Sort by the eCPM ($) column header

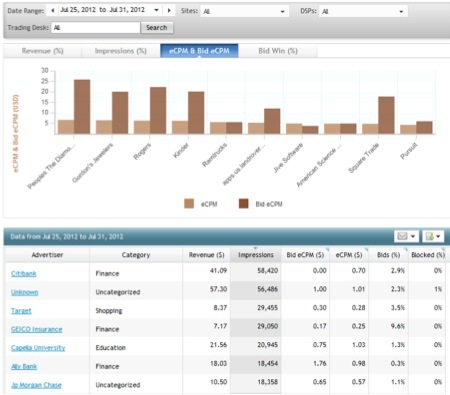coord(349,255)
